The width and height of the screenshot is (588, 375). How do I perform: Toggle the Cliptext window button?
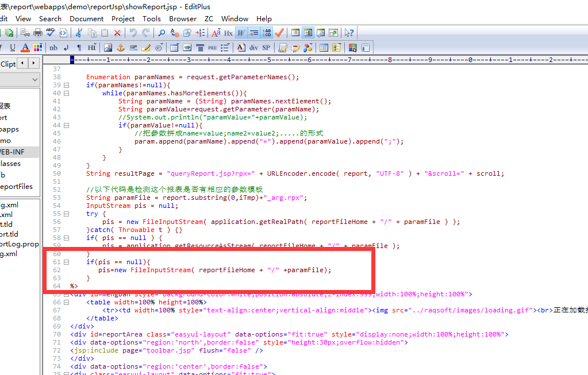point(295,33)
